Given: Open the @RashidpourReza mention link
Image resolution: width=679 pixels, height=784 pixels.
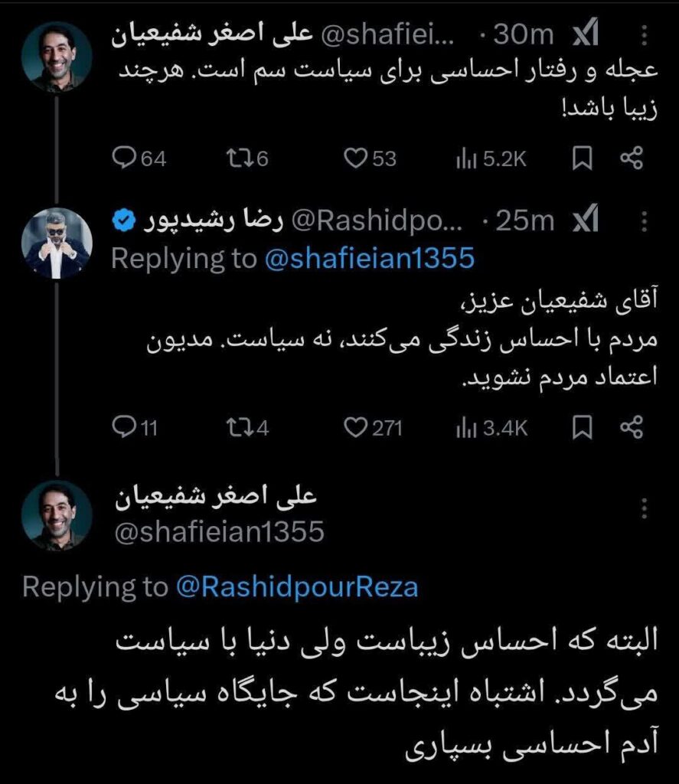Looking at the screenshot, I should pos(298,587).
